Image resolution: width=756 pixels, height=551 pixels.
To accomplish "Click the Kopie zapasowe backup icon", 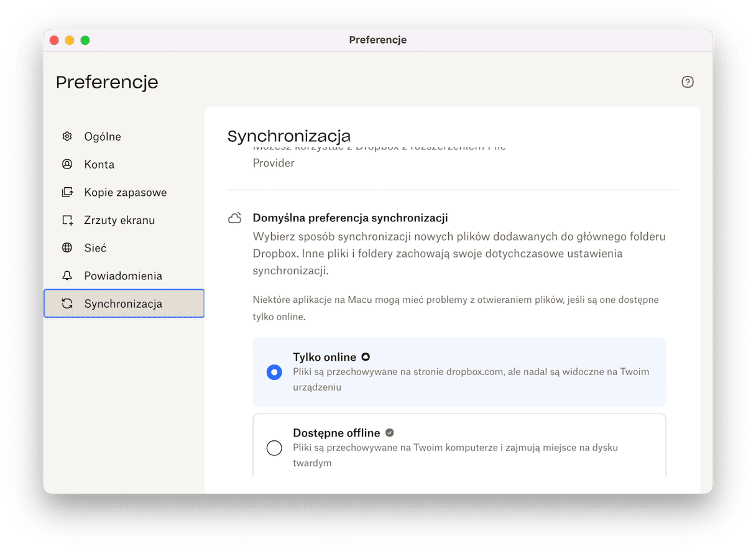I will (x=67, y=192).
